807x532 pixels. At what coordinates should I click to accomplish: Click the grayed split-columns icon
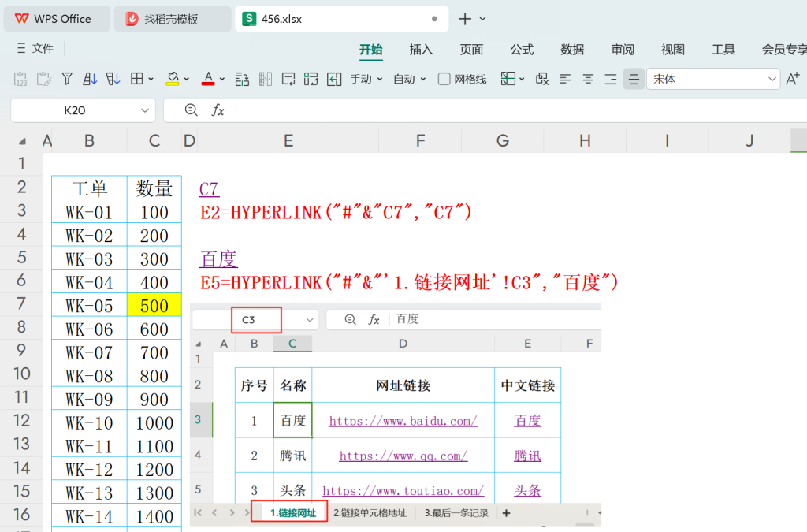pyautogui.click(x=266, y=79)
